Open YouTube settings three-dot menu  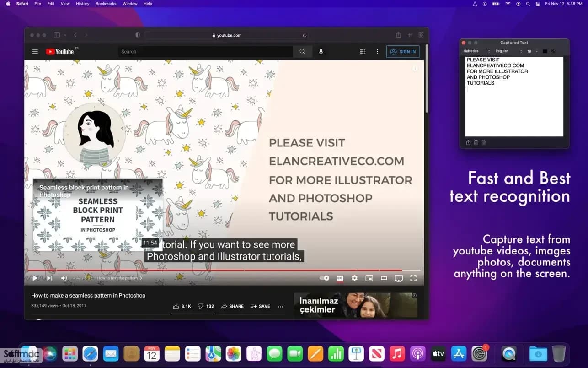coord(377,52)
